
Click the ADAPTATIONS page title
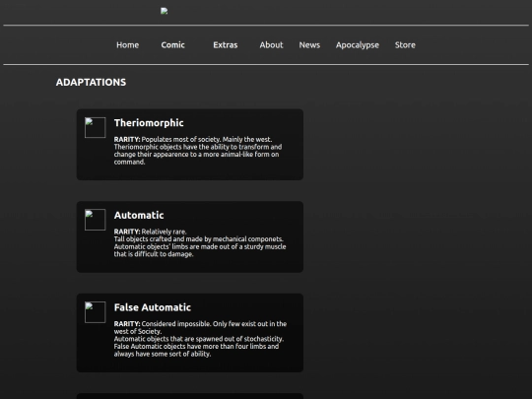pyautogui.click(x=91, y=82)
